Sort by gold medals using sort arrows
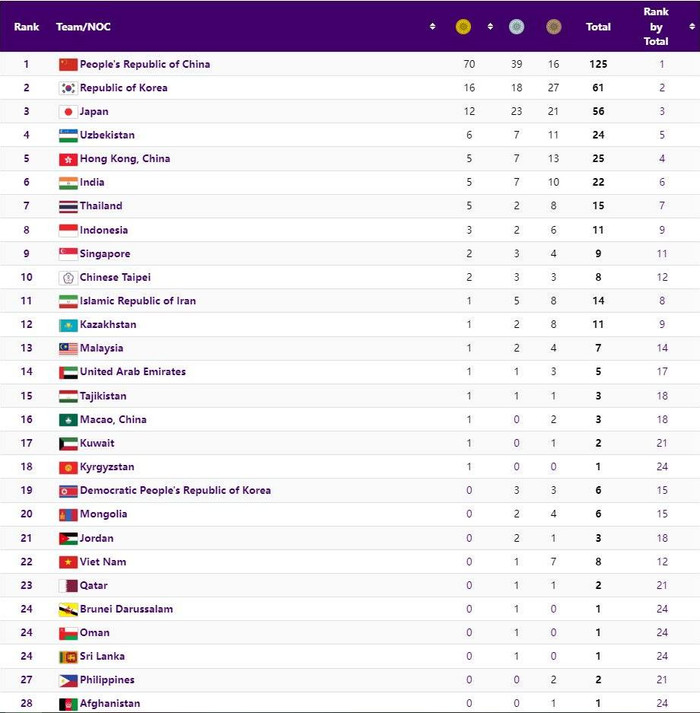The image size is (700, 713). tap(490, 27)
